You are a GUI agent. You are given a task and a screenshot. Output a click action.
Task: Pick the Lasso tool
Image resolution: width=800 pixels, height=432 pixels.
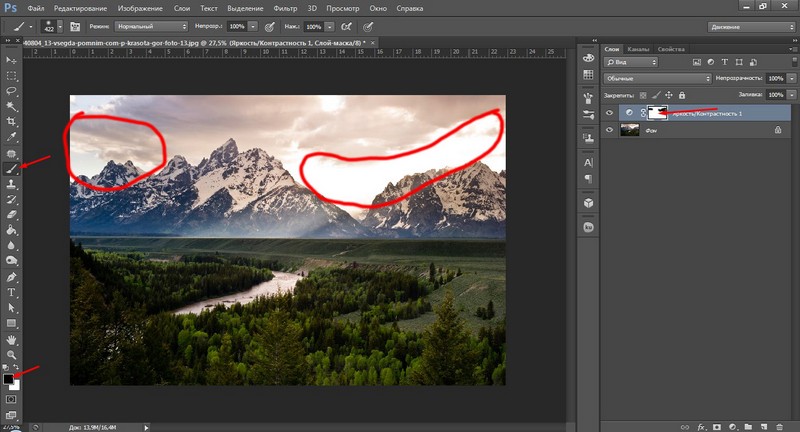point(12,90)
